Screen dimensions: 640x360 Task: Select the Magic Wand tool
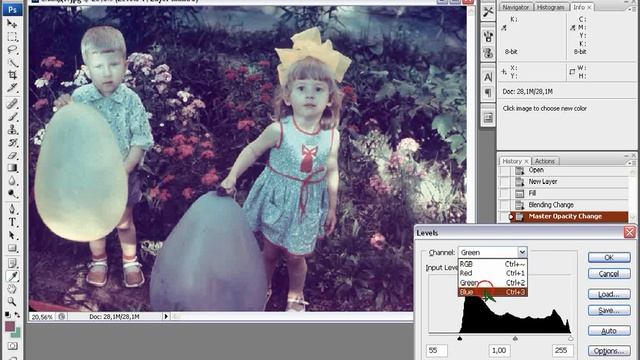[x=12, y=62]
